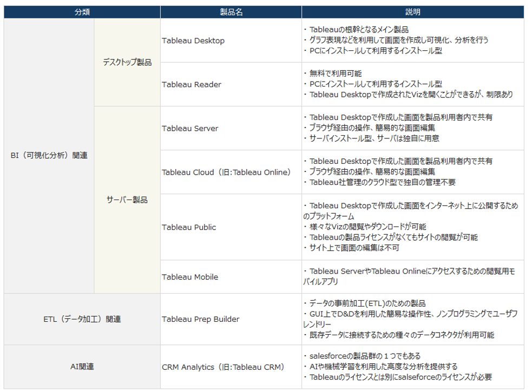532x392 pixels.
Task: Click the Tableau Mobile description text
Action: point(409,276)
